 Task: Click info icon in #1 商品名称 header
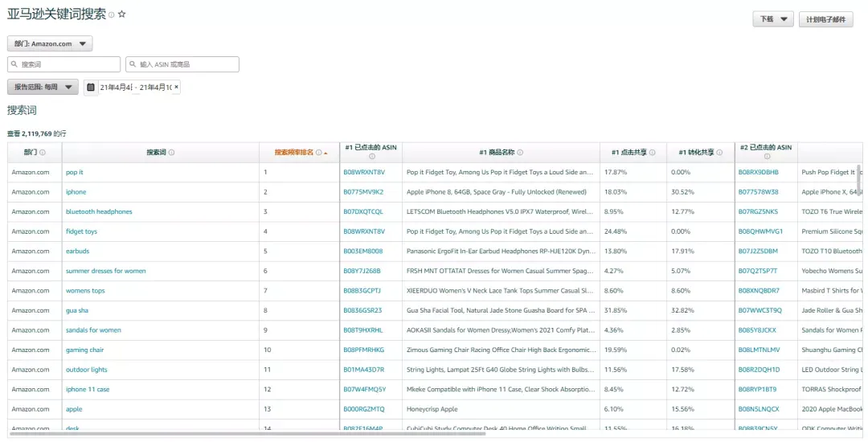520,153
